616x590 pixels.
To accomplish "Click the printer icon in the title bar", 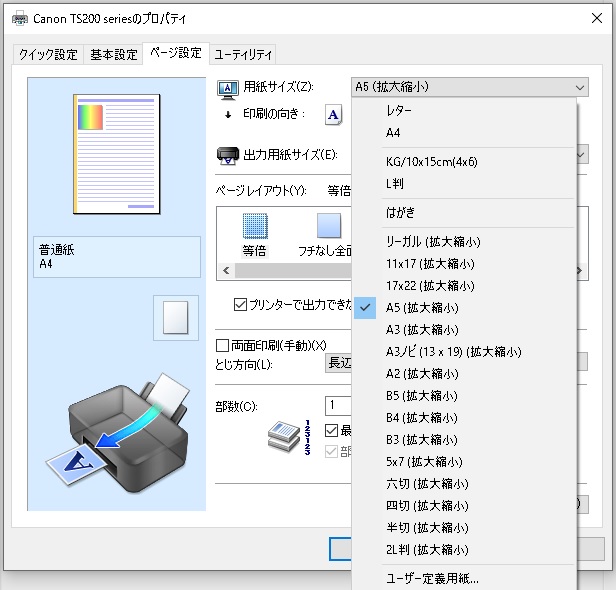I will (20, 18).
